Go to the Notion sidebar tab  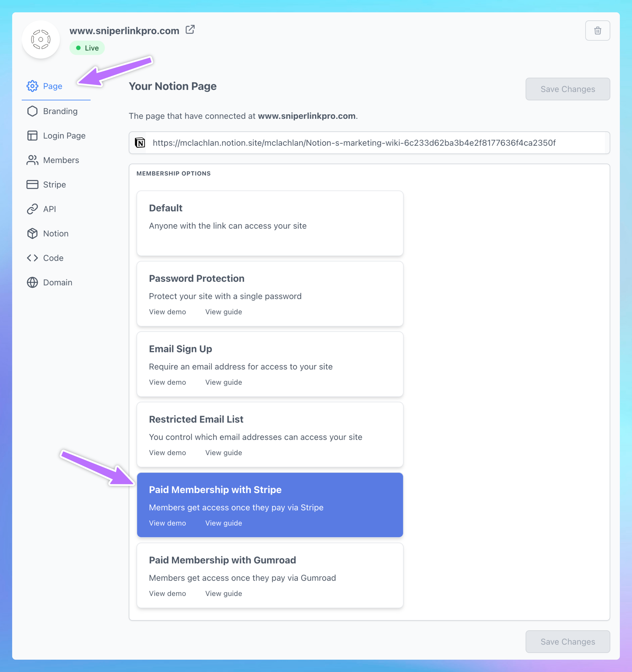coord(56,234)
